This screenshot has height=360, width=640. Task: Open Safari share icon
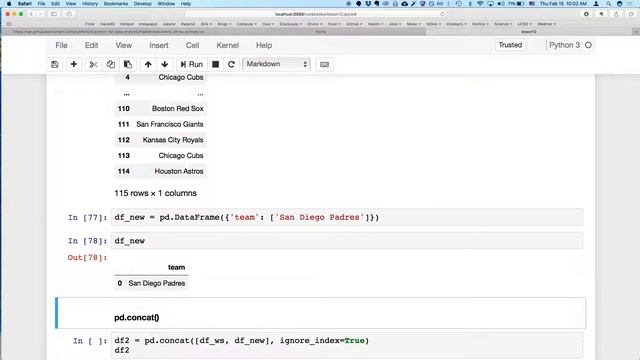pos(616,14)
